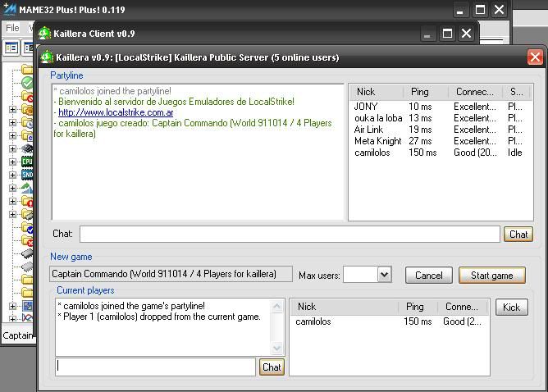The width and height of the screenshot is (548, 392).
Task: Click the Captain Commando game name field
Action: pyautogui.click(x=171, y=274)
